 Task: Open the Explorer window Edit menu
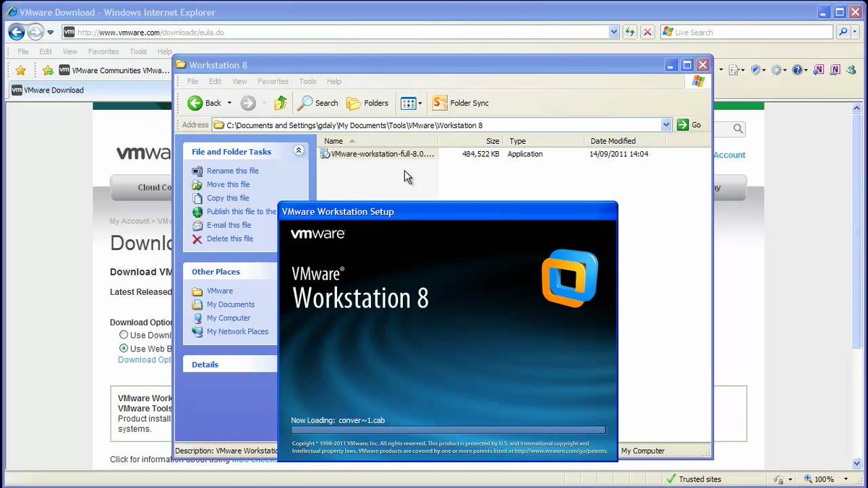(216, 82)
